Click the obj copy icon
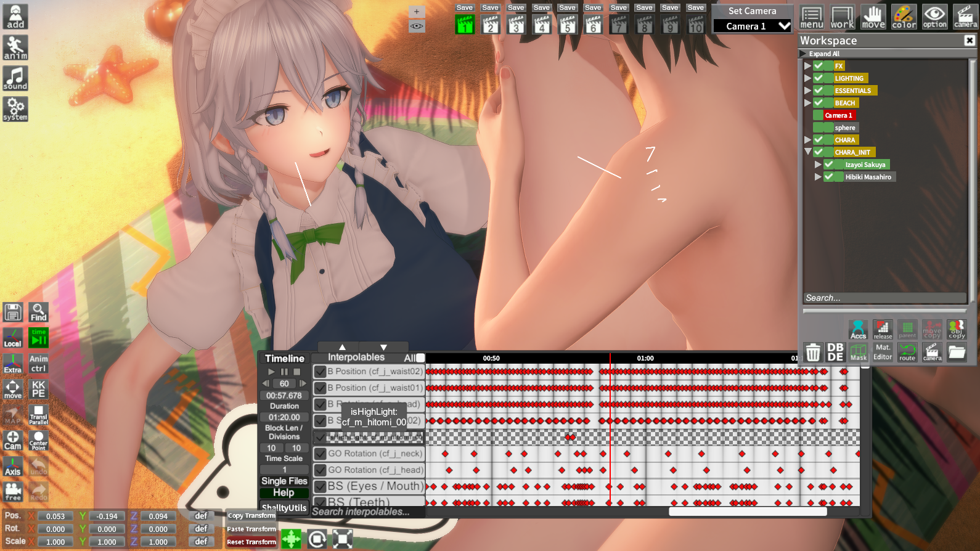 pyautogui.click(x=957, y=330)
